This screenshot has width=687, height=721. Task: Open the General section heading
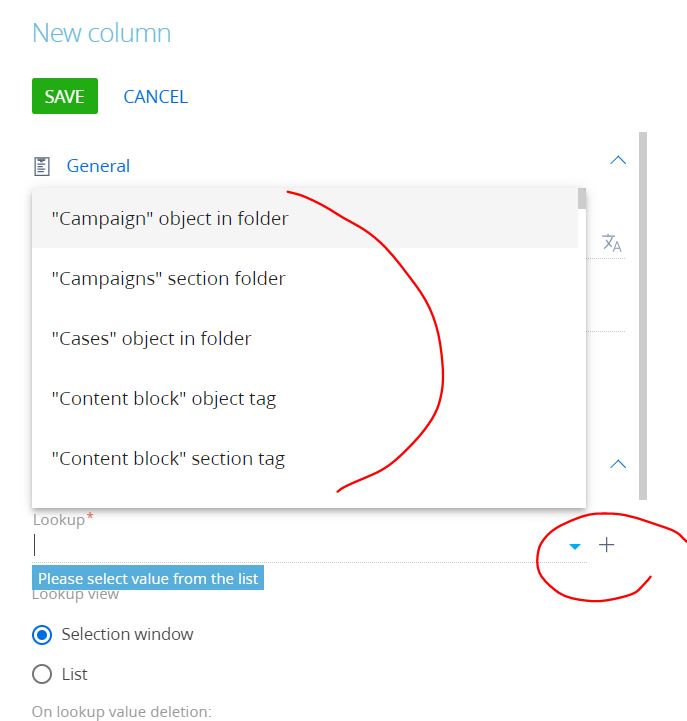(98, 166)
